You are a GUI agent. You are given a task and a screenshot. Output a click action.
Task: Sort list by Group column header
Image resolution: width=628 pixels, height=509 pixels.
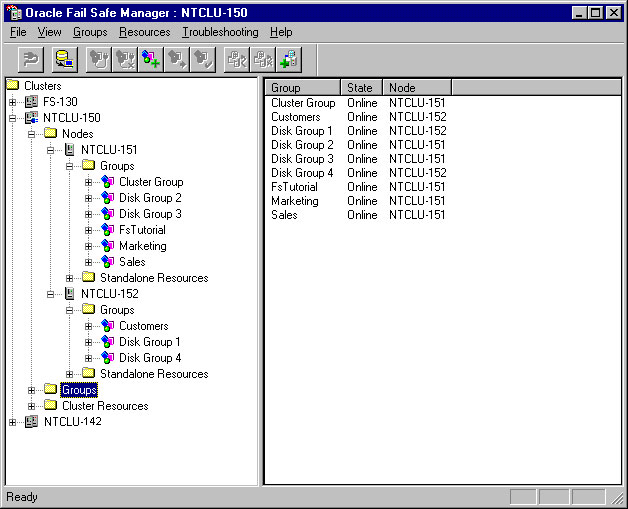pyautogui.click(x=303, y=88)
